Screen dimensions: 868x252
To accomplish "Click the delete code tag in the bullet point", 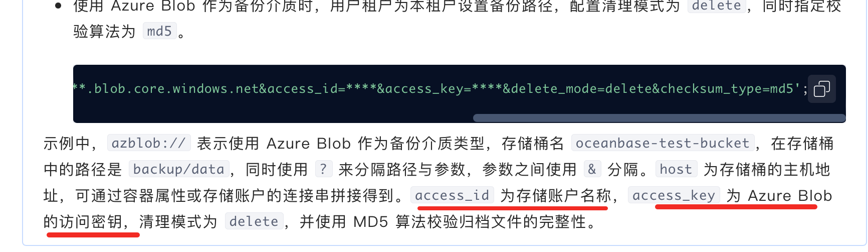I will tap(717, 6).
